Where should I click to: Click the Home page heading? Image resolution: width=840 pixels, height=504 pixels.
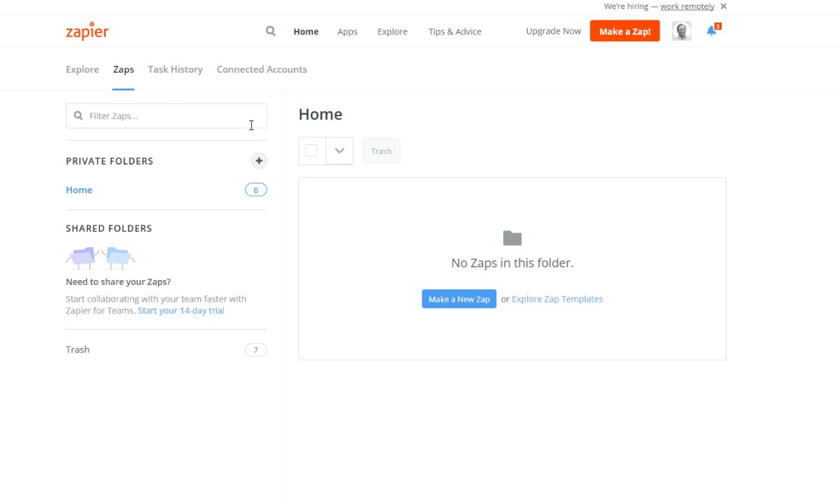click(x=321, y=114)
